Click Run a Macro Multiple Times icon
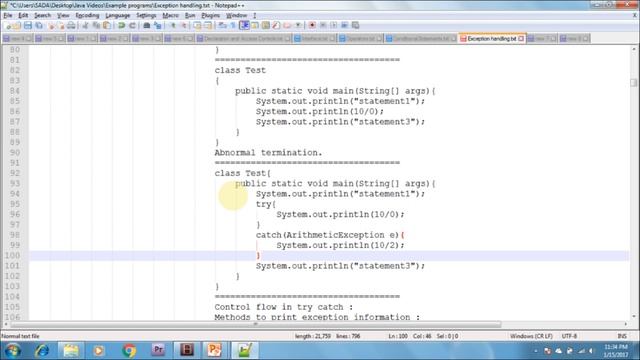The height and width of the screenshot is (360, 640). tap(344, 26)
